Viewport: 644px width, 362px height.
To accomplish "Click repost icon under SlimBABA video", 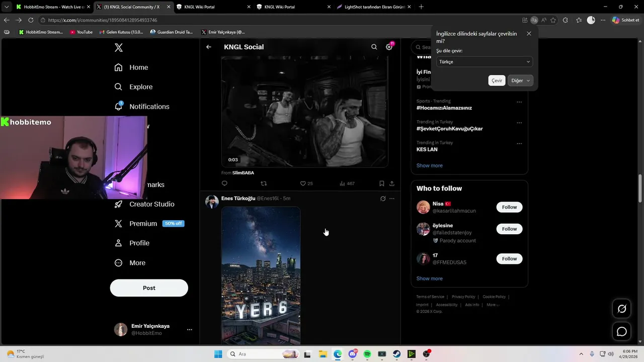I will pyautogui.click(x=264, y=184).
